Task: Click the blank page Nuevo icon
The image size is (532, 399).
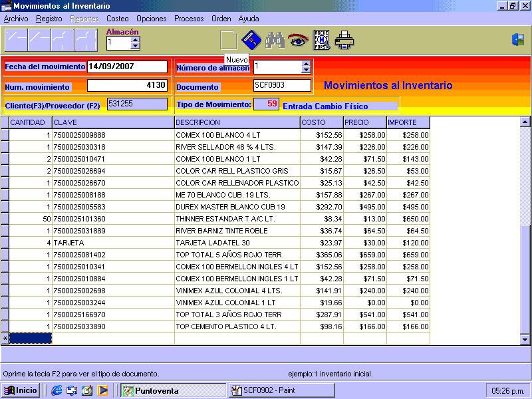Action: point(228,40)
